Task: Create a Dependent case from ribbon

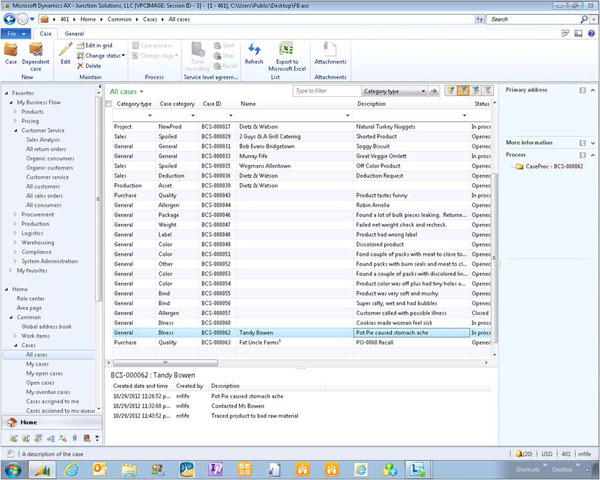Action: click(x=36, y=51)
